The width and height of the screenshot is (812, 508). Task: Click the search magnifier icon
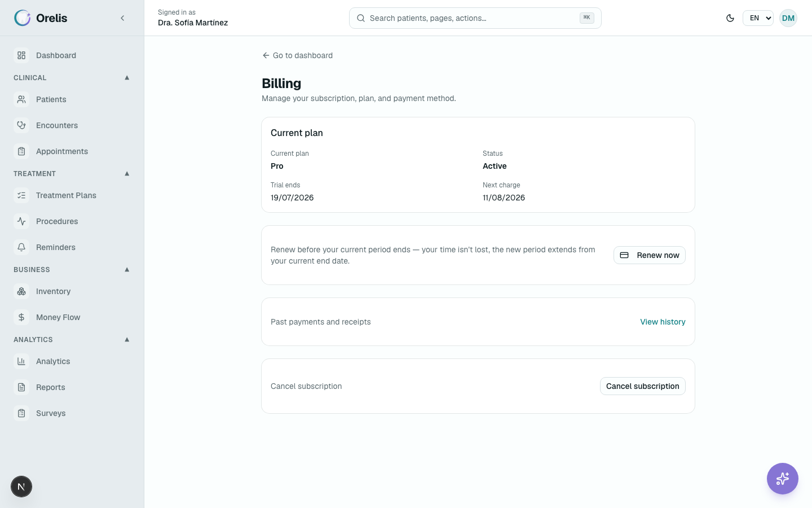coord(361,18)
